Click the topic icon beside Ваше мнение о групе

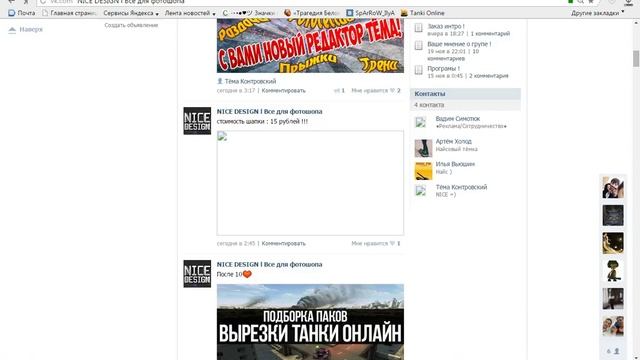(418, 45)
